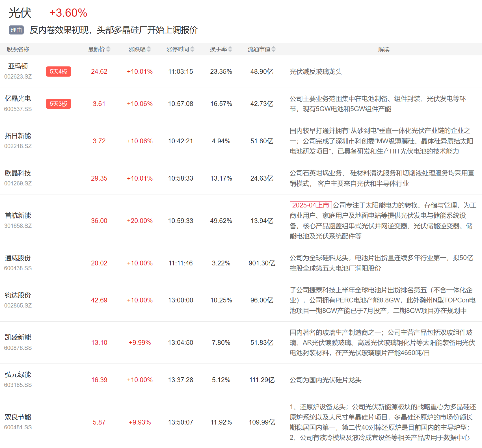482x448 pixels.
Task: Click turnover rate 3.22%
Action: pyautogui.click(x=221, y=263)
